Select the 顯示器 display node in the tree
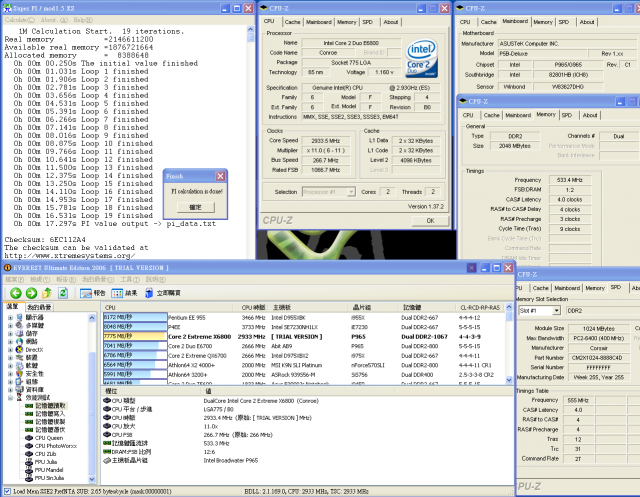This screenshot has width=640, height=497. pos(34,317)
